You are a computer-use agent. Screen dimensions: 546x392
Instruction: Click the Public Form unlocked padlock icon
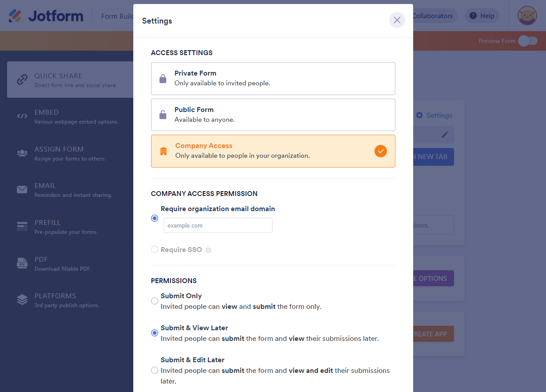tap(163, 115)
